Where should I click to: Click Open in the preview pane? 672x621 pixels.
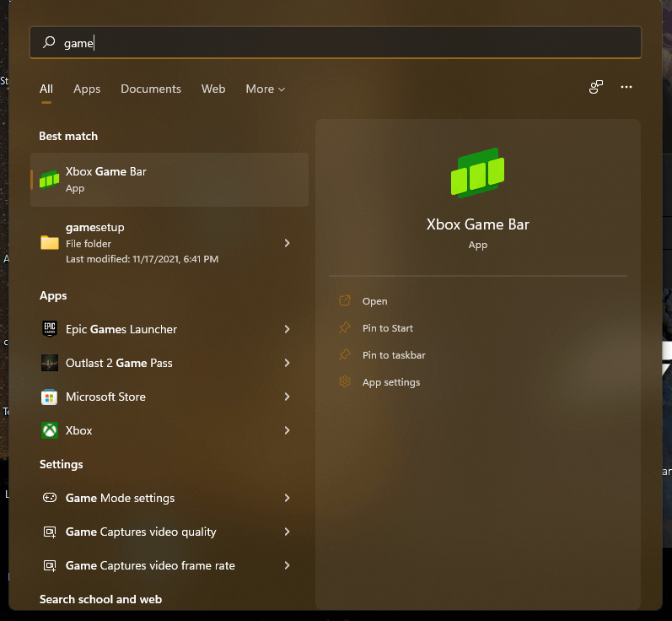point(375,301)
